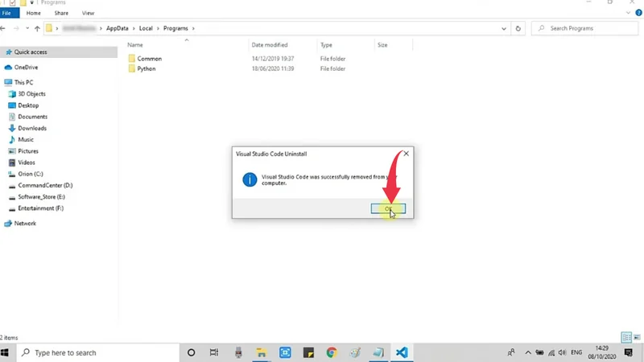This screenshot has height=362, width=644.
Task: Switch to large icons view
Action: click(636, 338)
